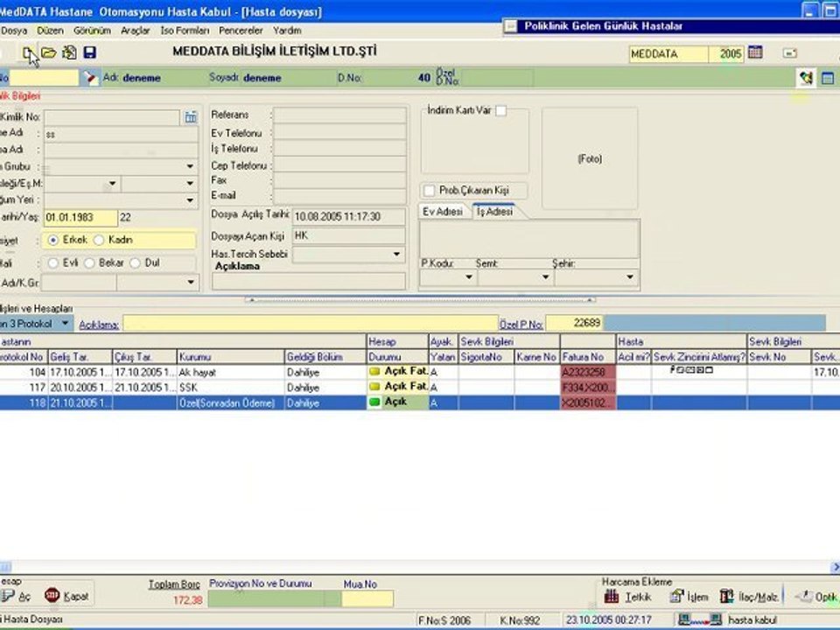This screenshot has height=630, width=840.
Task: Click the red A2323258 invoice cell
Action: coord(588,372)
